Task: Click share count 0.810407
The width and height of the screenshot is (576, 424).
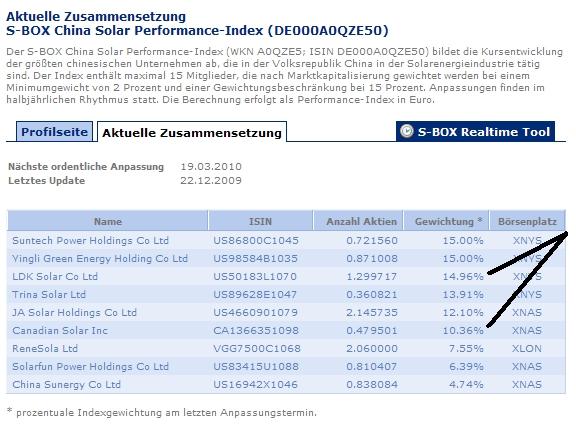Action: pyautogui.click(x=372, y=366)
